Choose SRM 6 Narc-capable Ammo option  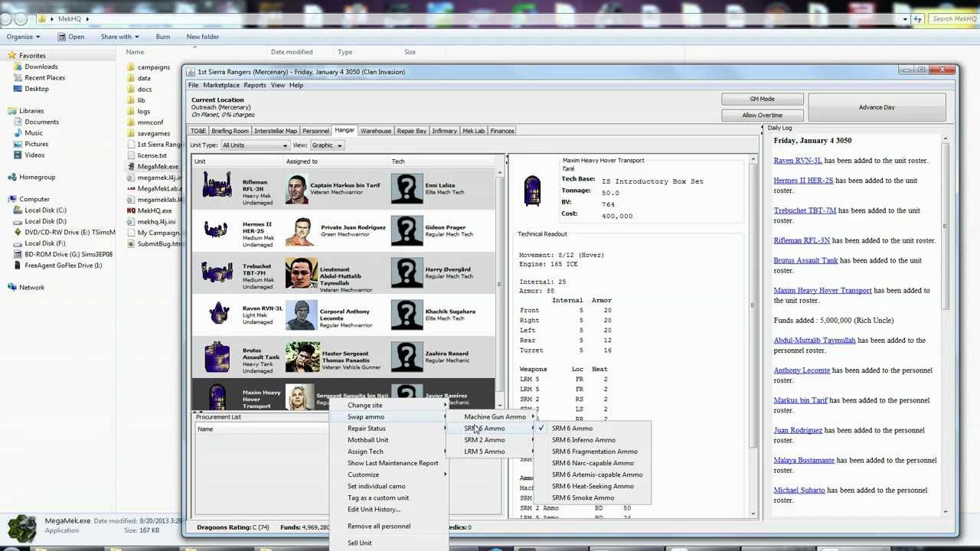[593, 463]
